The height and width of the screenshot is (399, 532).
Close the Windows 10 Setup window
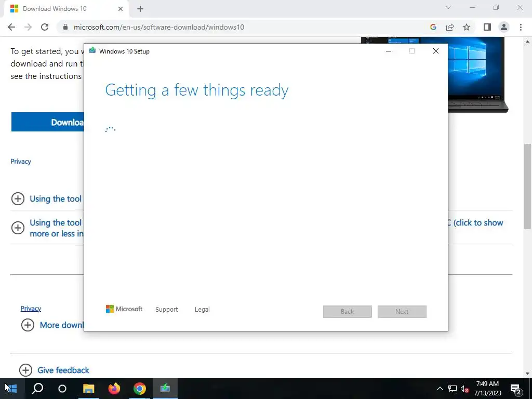(x=436, y=51)
